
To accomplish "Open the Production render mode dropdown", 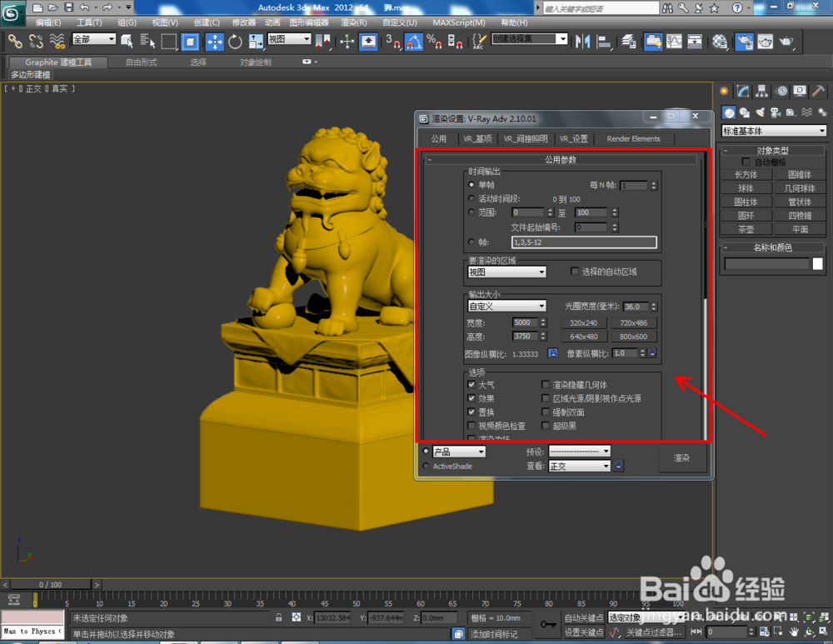I will [x=459, y=452].
